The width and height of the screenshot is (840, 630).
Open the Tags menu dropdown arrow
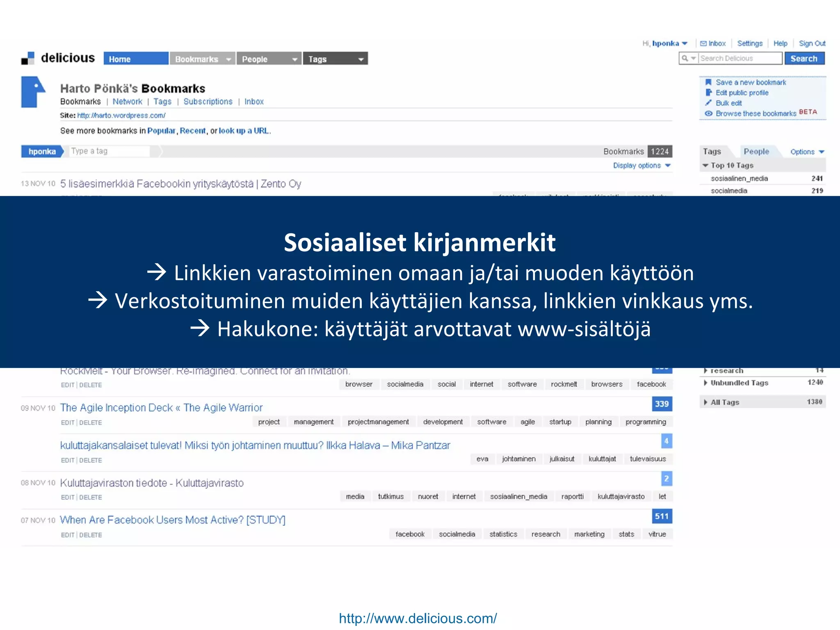tap(361, 59)
